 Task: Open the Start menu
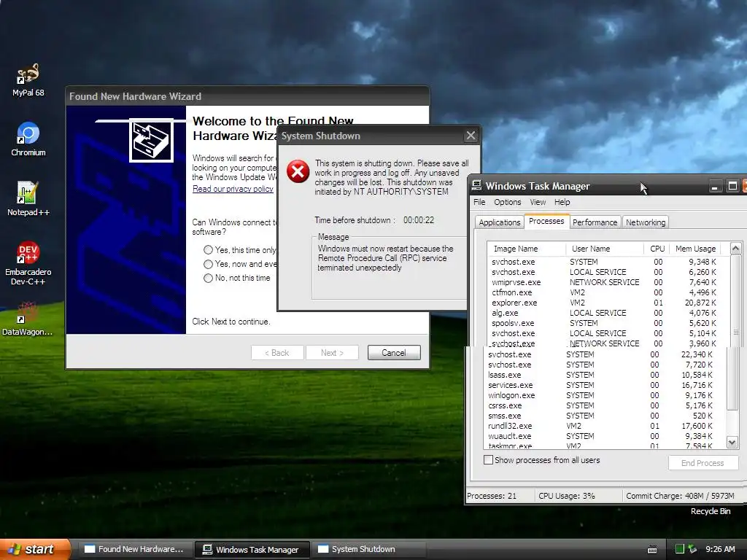35,549
